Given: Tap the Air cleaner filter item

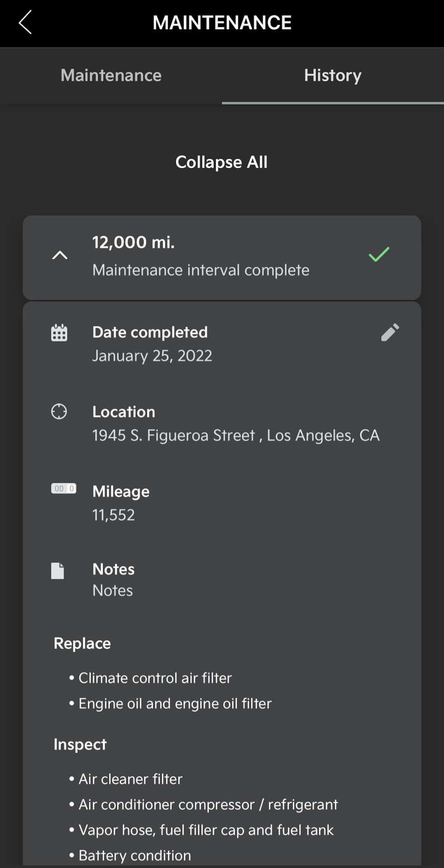Looking at the screenshot, I should (x=130, y=779).
